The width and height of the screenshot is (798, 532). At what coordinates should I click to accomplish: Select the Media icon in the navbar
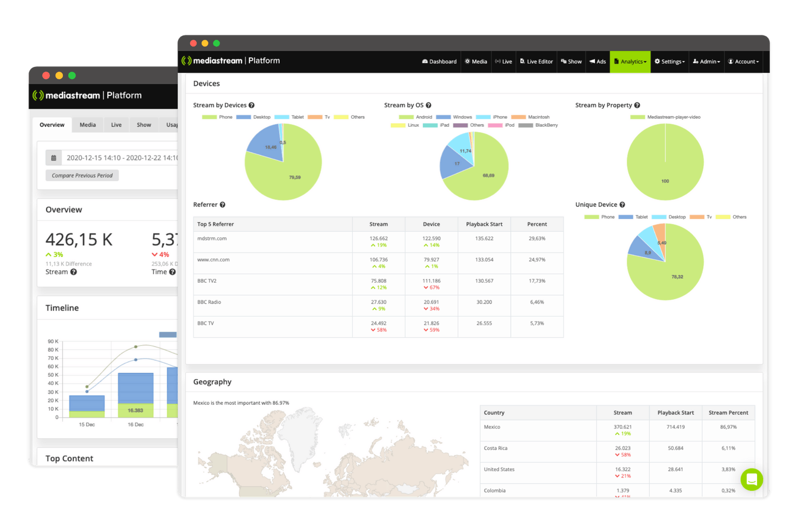(476, 61)
